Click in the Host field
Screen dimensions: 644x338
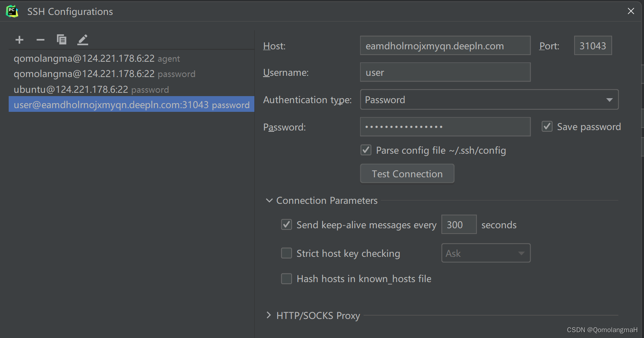coord(445,46)
